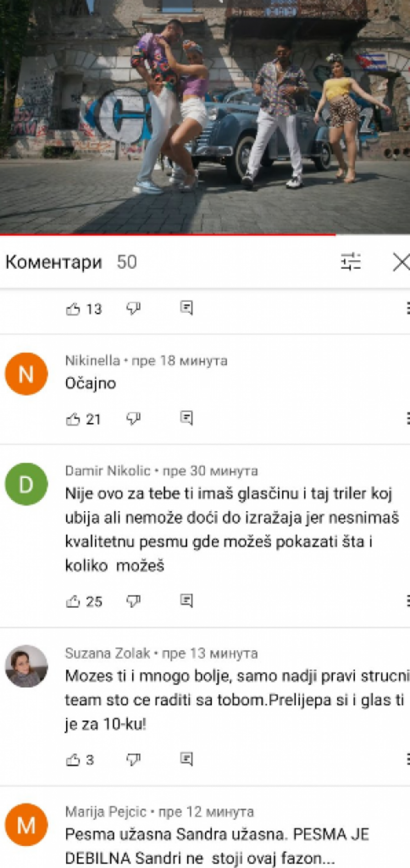Screen dimensions: 410x868
Task: Open more options for Damir Nikolic's comment
Action: click(407, 601)
